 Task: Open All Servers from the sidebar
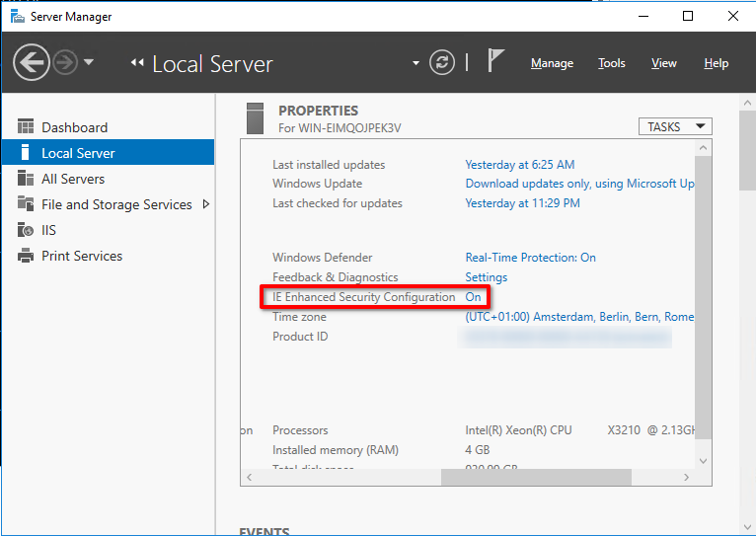click(72, 179)
